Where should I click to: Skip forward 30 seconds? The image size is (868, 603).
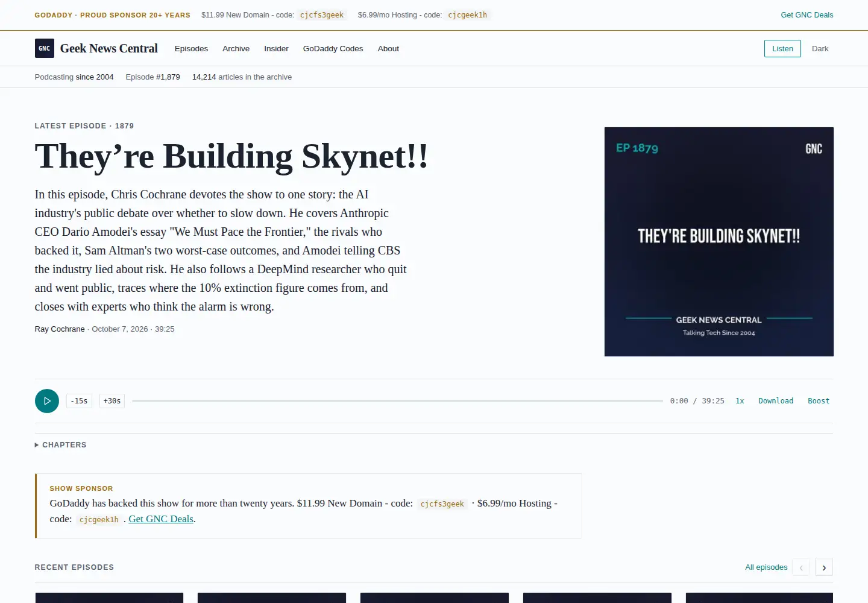point(112,401)
